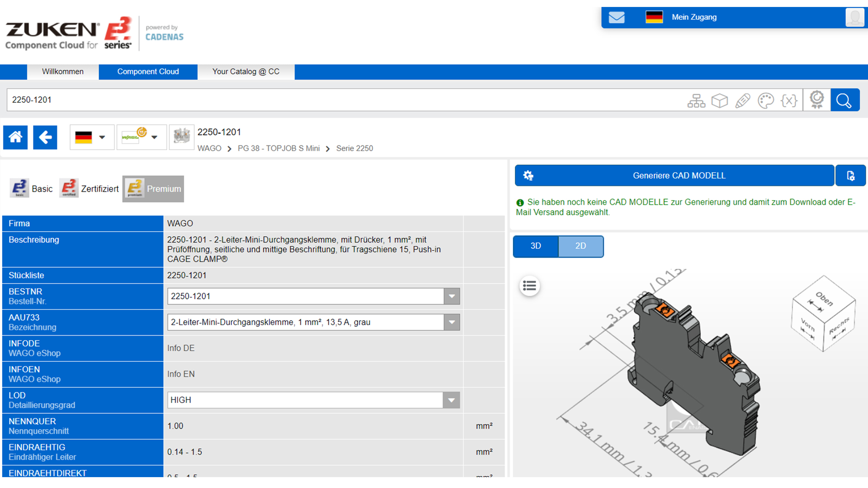This screenshot has height=488, width=868.
Task: Click the ZUKEN E3 series logo
Action: click(x=69, y=33)
